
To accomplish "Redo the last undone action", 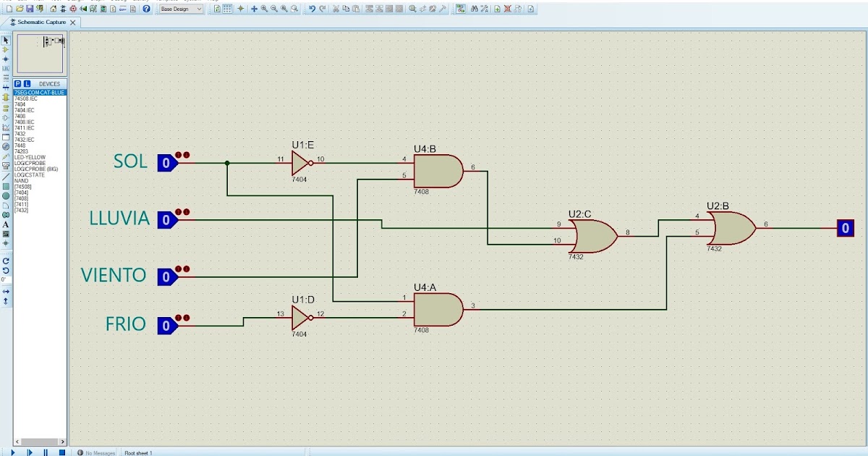I will (322, 9).
